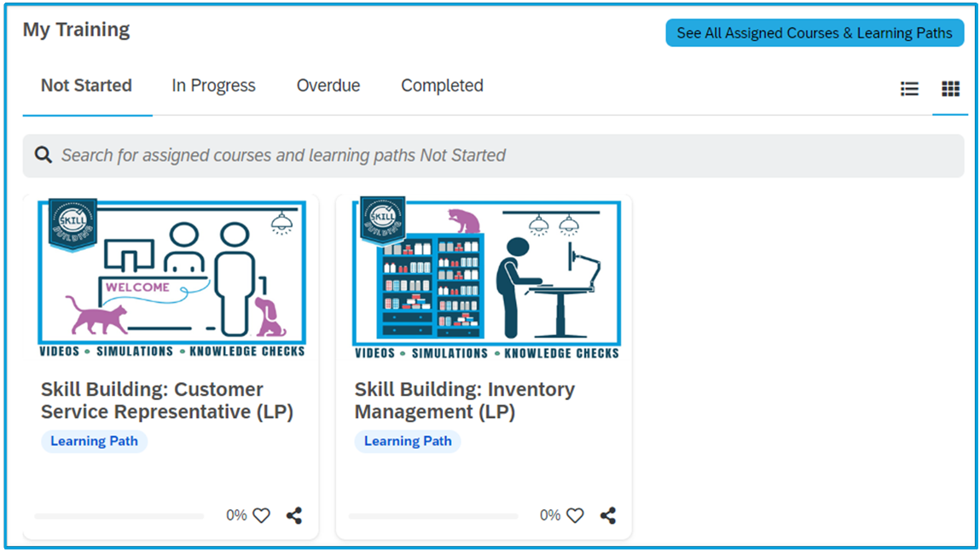The width and height of the screenshot is (980, 552).
Task: Open the Overdue tab
Action: pyautogui.click(x=328, y=85)
